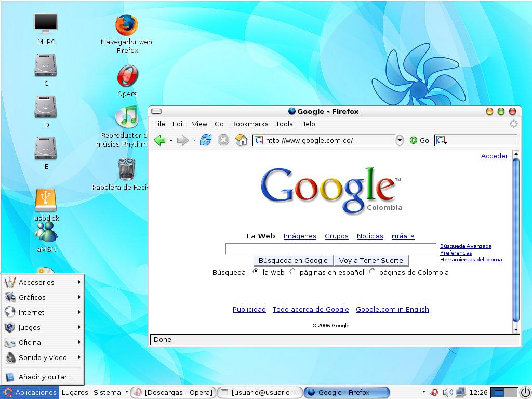Reload the page in Firefox
This screenshot has width=532, height=399.
206,140
